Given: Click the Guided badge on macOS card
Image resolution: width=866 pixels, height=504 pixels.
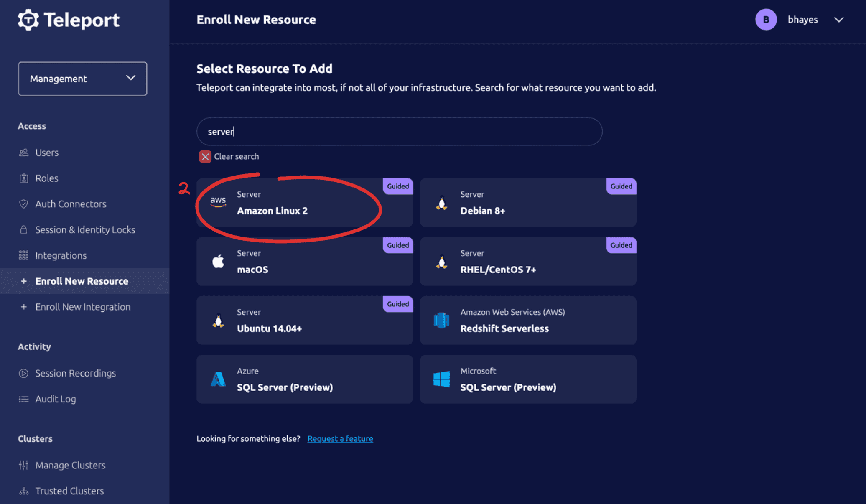Looking at the screenshot, I should [x=398, y=245].
